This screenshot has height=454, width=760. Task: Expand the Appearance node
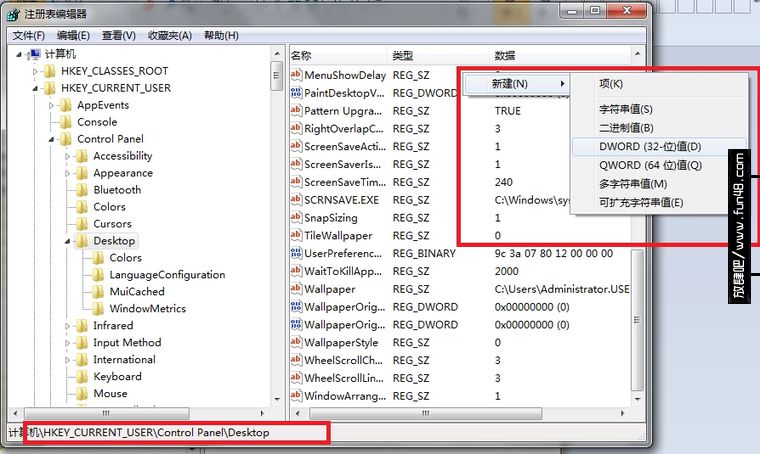[67, 173]
